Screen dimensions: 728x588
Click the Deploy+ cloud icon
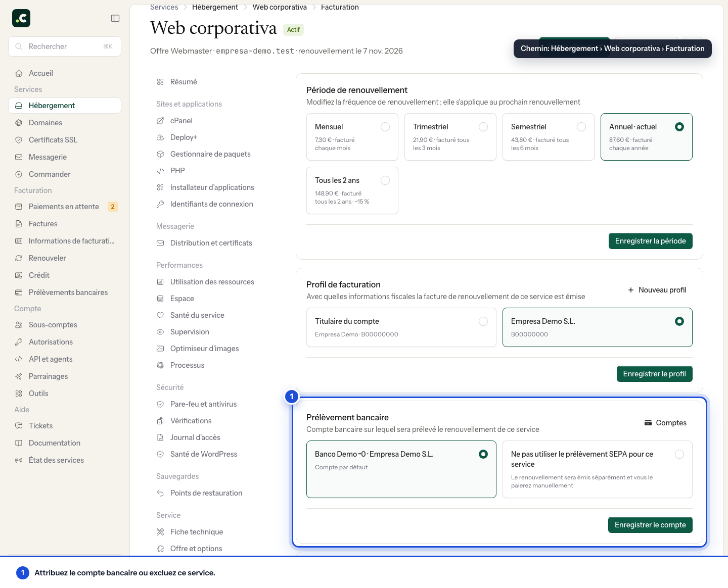160,137
